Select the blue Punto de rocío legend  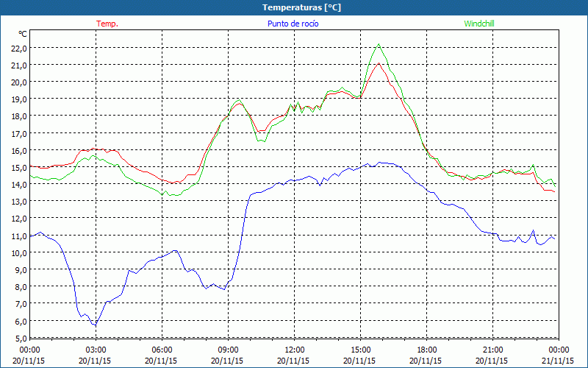coord(293,24)
